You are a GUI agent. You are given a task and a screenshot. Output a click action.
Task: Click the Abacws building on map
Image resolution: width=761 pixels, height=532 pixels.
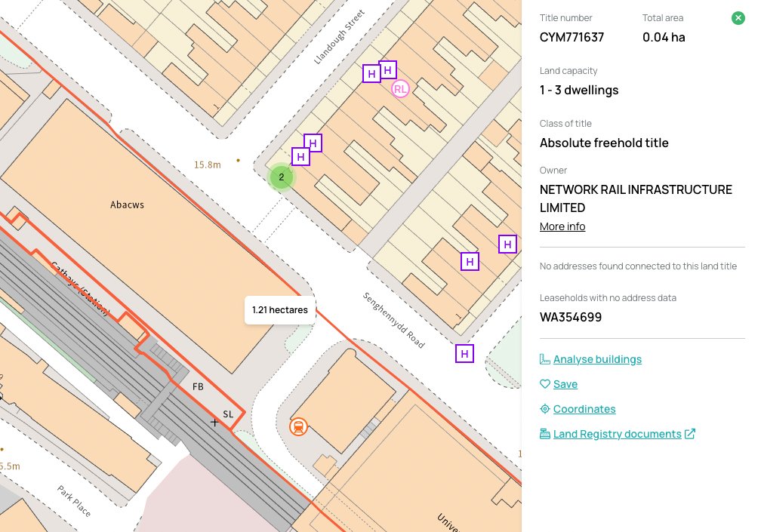point(127,204)
